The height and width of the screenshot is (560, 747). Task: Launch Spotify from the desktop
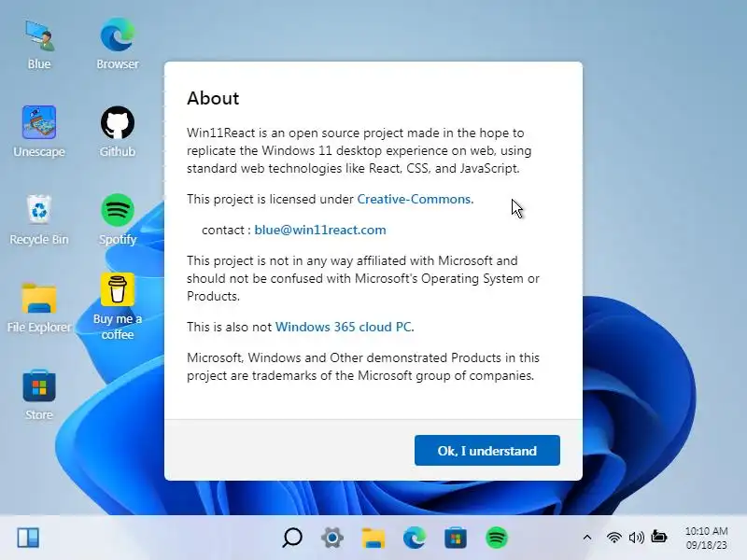pyautogui.click(x=118, y=219)
